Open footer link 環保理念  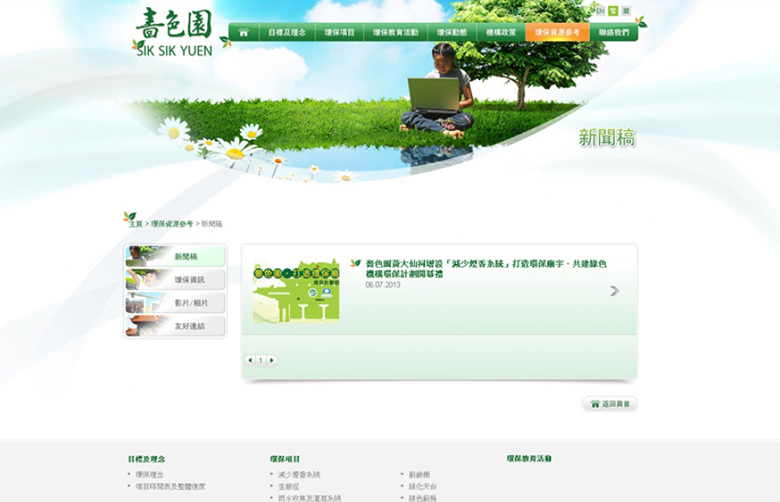click(x=149, y=475)
